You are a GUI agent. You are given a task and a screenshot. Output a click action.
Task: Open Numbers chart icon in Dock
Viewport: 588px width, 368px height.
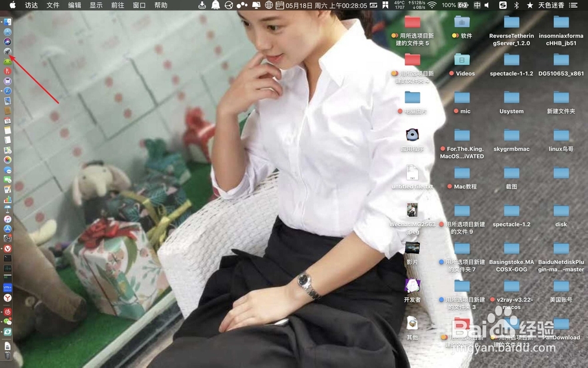coord(7,200)
